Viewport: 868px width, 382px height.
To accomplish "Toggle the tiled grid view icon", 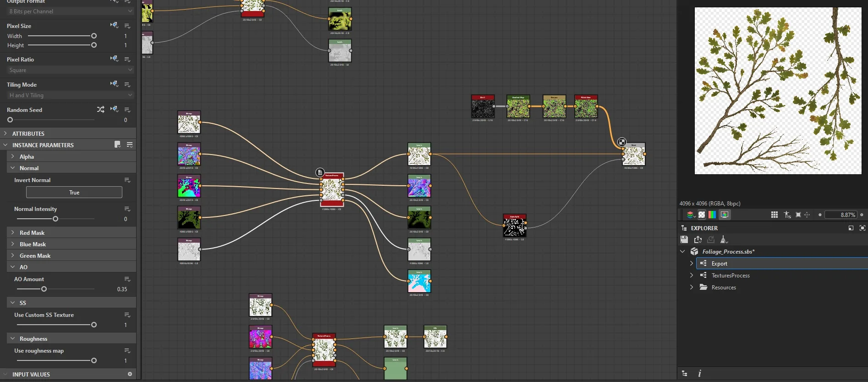I will 775,215.
